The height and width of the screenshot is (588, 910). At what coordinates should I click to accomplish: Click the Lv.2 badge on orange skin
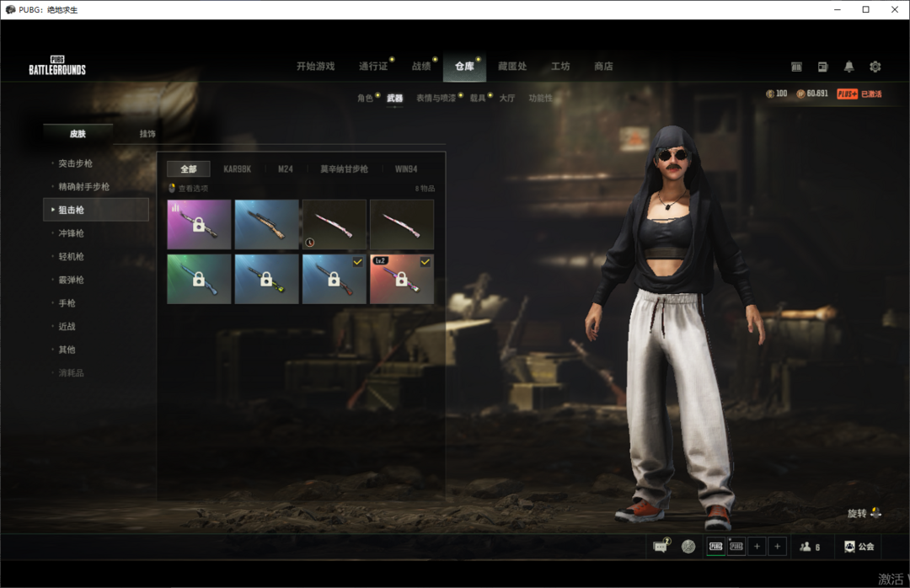[380, 260]
